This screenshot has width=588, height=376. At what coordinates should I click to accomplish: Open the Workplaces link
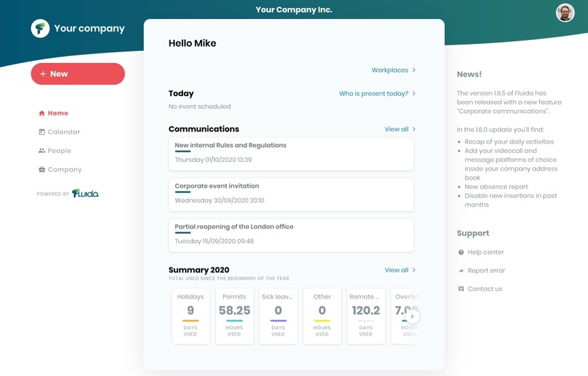[x=389, y=70]
